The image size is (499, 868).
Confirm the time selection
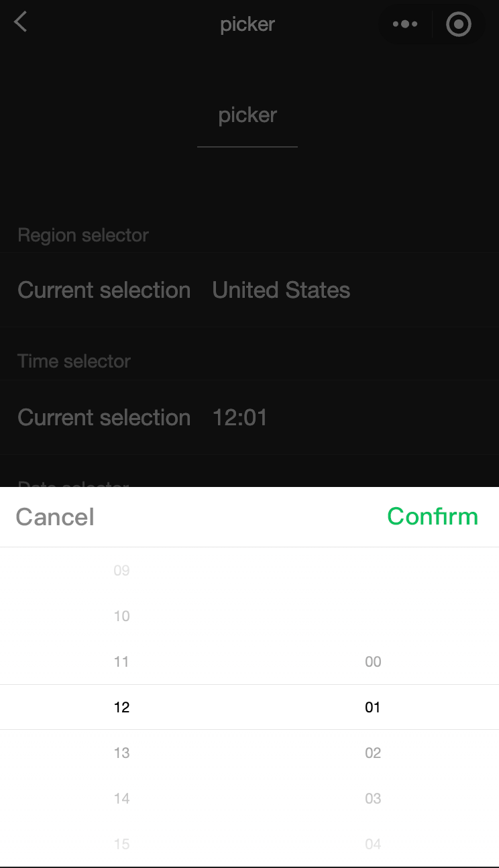pyautogui.click(x=432, y=517)
